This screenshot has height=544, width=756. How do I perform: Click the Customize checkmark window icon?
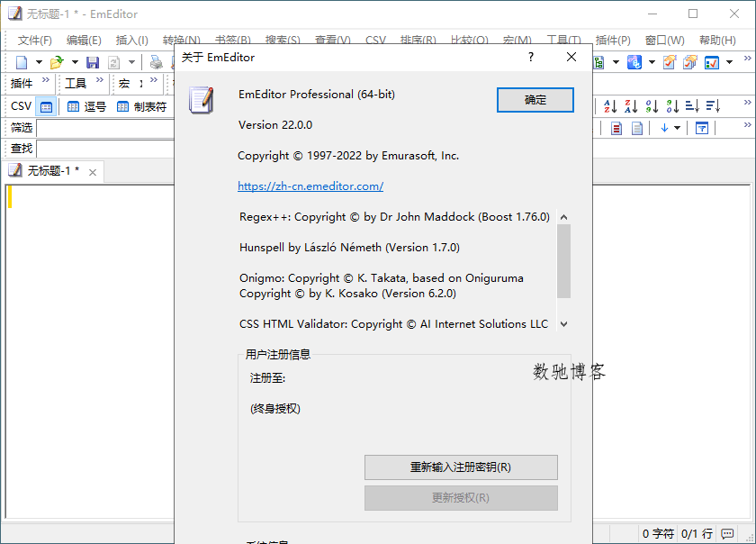[x=712, y=62]
